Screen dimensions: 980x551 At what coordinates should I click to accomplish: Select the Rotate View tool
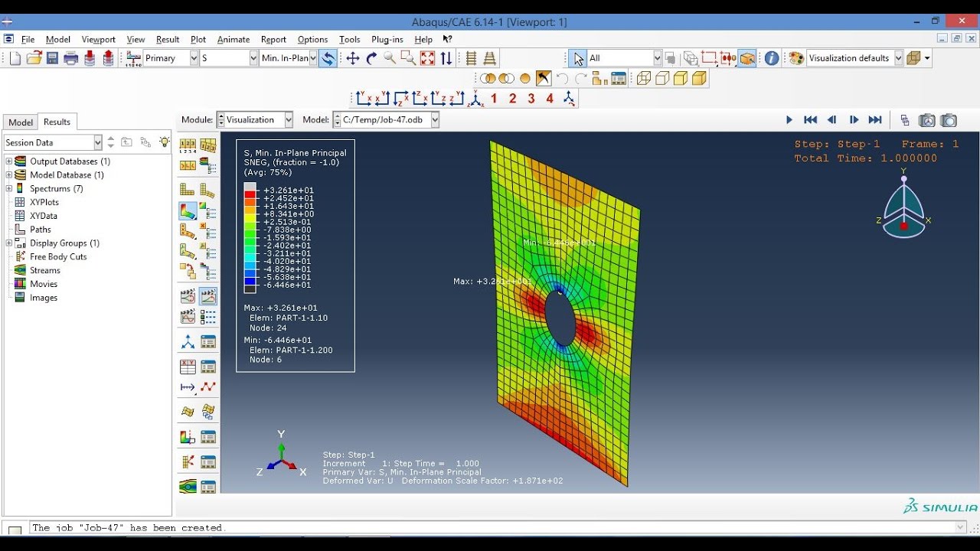point(371,58)
